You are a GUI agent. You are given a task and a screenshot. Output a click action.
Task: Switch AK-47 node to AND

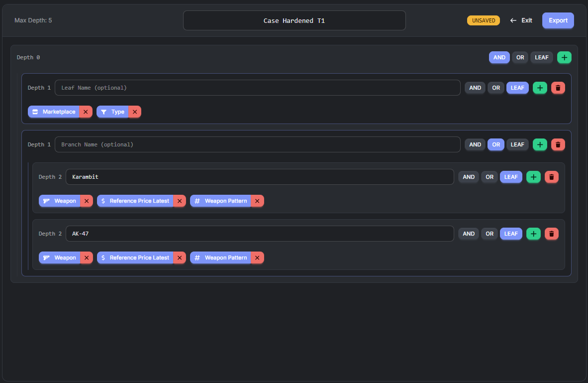(469, 234)
